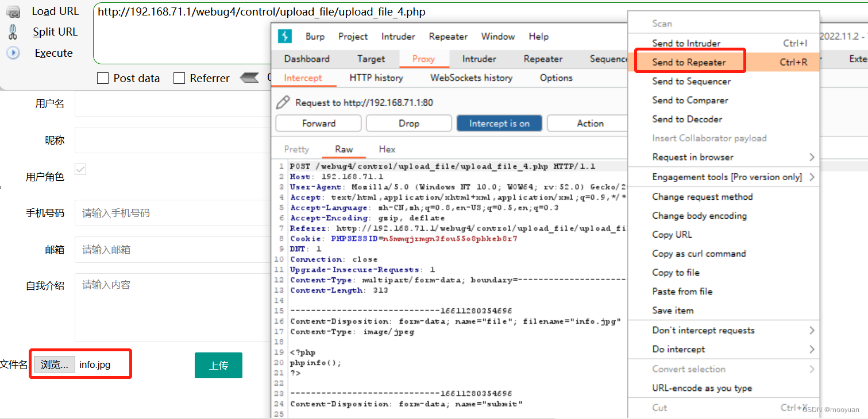Image resolution: width=868 pixels, height=419 pixels.
Task: Choose Copy as curl command
Action: pyautogui.click(x=724, y=253)
